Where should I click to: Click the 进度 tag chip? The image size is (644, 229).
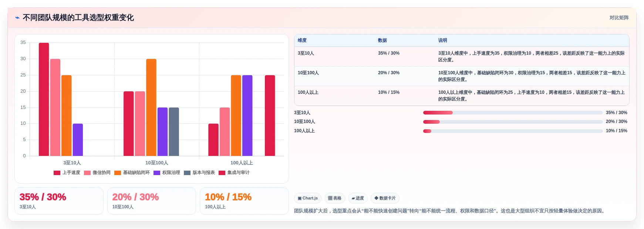[358, 198]
